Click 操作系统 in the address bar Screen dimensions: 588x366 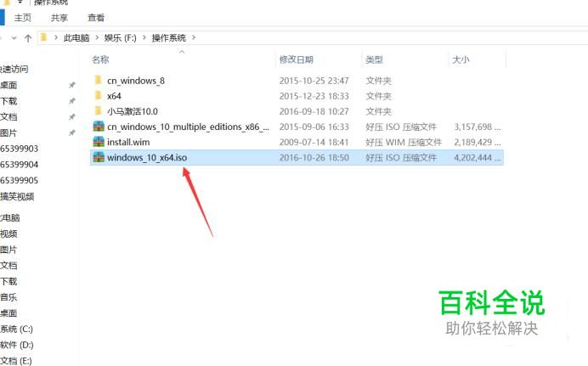(x=169, y=38)
